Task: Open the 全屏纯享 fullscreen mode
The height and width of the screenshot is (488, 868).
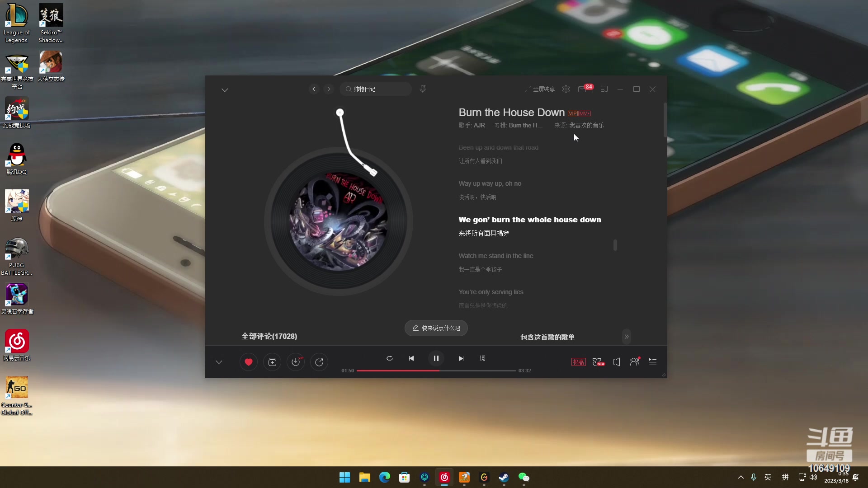Action: 540,89
